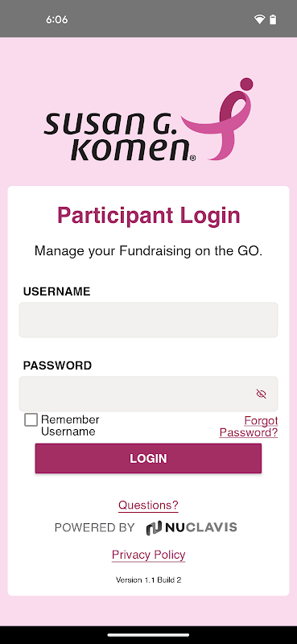This screenshot has width=297, height=644.
Task: Click the LOGIN button
Action: tap(148, 458)
